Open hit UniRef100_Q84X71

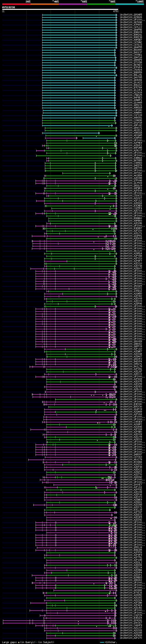point(131,128)
